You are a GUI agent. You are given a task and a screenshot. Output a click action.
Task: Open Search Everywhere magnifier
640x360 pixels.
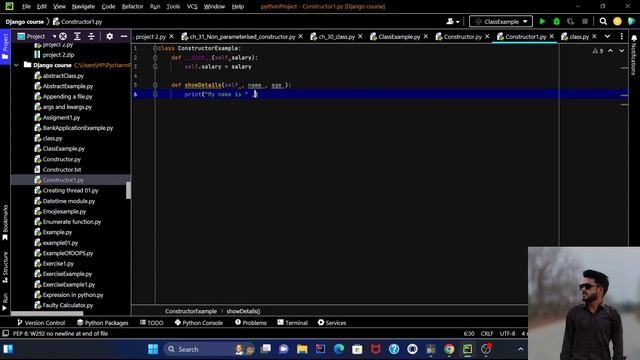(x=603, y=22)
